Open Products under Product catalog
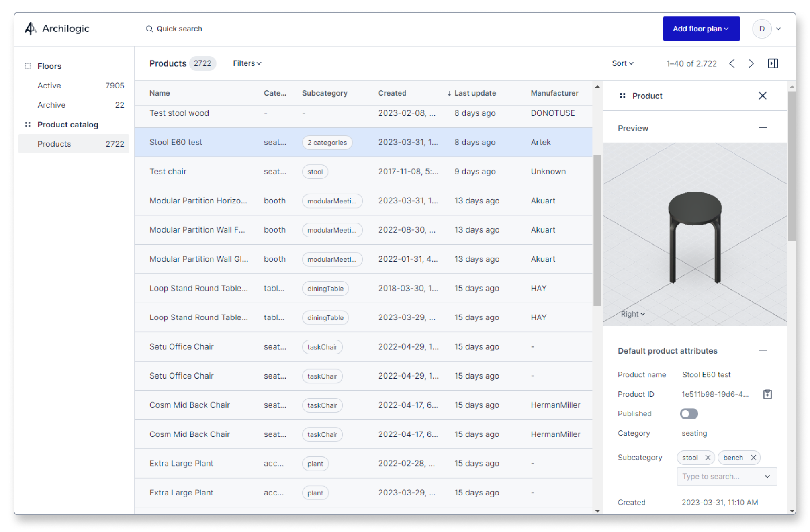This screenshot has height=532, width=810. (x=54, y=144)
